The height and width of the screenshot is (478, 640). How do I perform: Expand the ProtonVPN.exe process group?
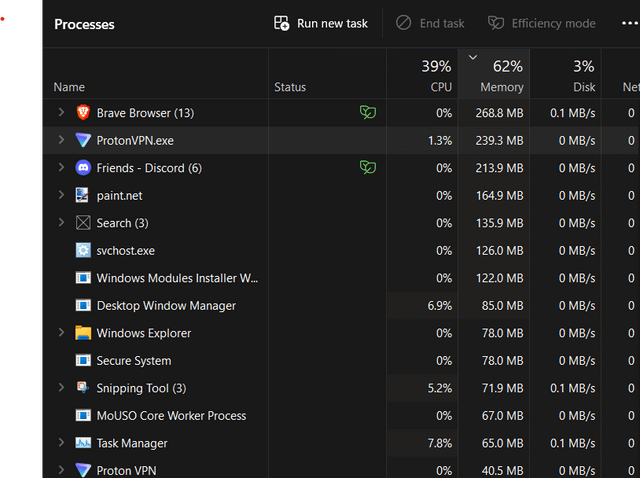pyautogui.click(x=61, y=140)
